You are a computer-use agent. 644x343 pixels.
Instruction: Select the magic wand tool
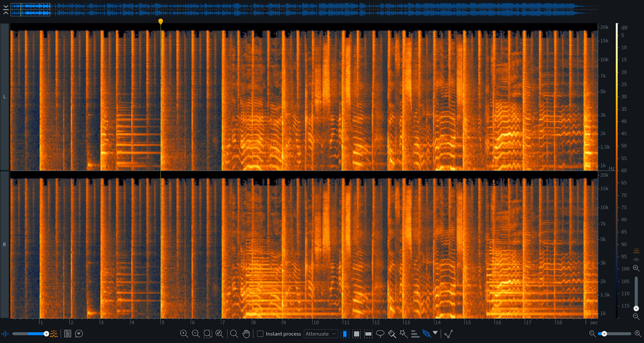403,334
